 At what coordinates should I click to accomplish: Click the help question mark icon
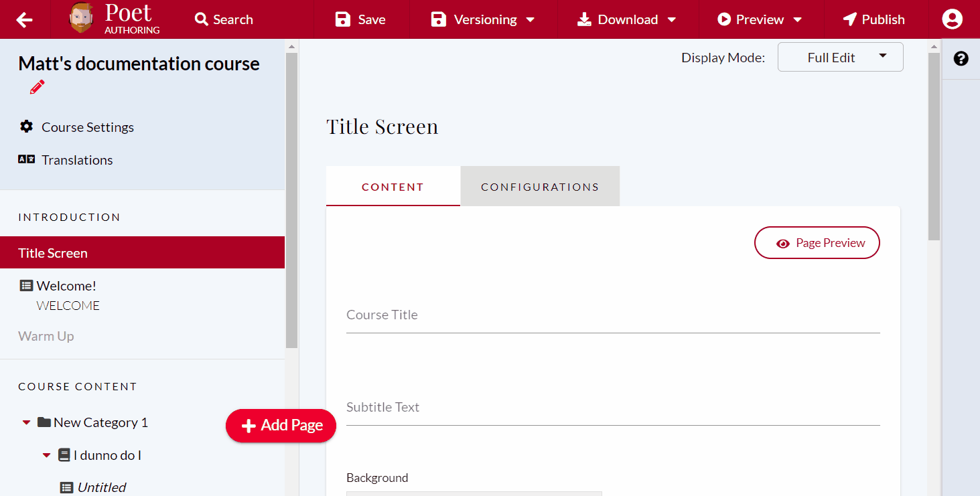pos(961,59)
